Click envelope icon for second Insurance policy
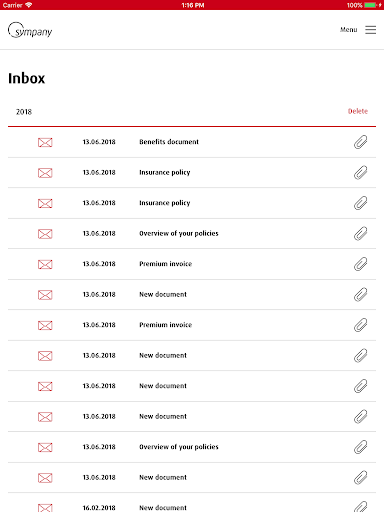384x512 pixels. [45, 203]
